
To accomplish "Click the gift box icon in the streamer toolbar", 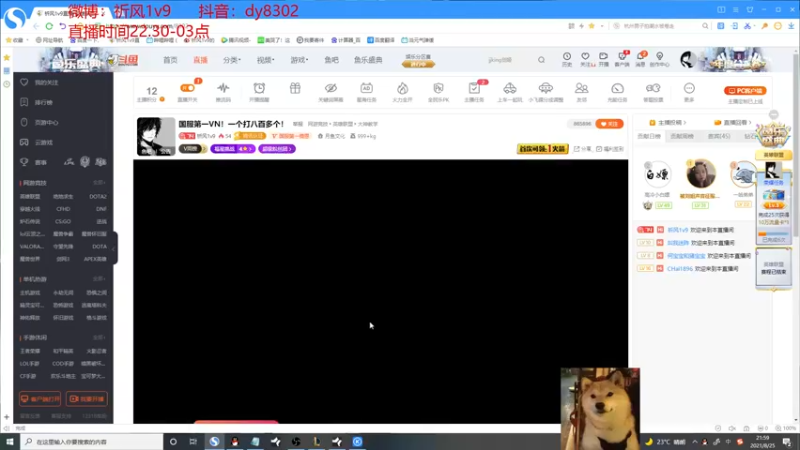I will (x=295, y=89).
